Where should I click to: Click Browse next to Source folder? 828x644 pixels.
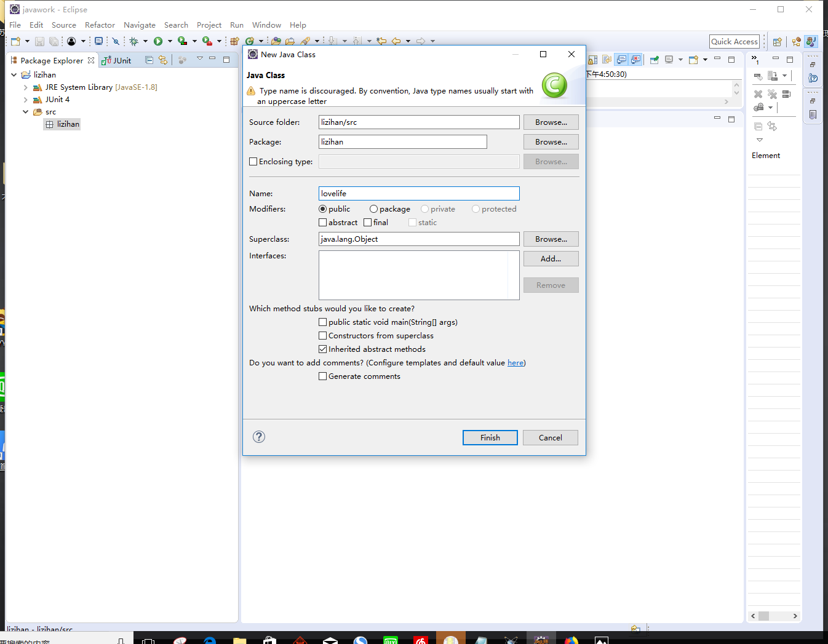[x=551, y=122]
